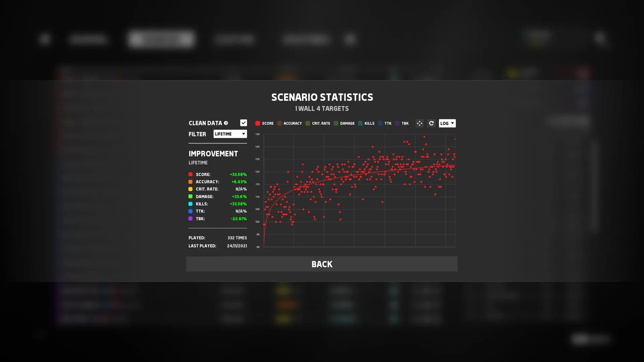Screen dimensions: 644x362
Task: Click the purple TBK swatch in the Improvement list
Action: click(x=191, y=219)
